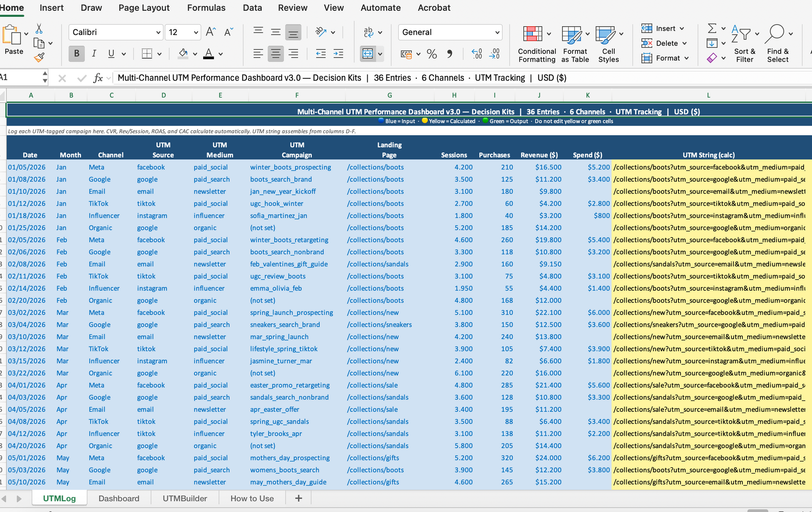Click Increase Font Size icon
This screenshot has width=812, height=512.
click(211, 32)
